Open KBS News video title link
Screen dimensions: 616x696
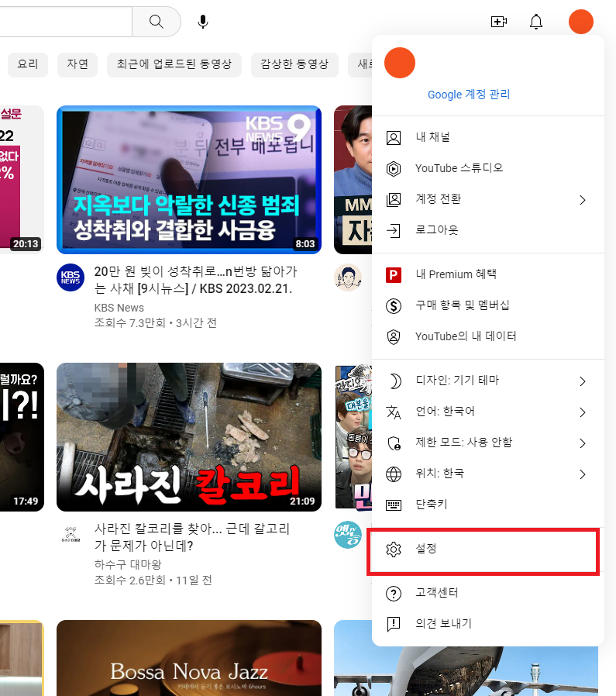(196, 280)
